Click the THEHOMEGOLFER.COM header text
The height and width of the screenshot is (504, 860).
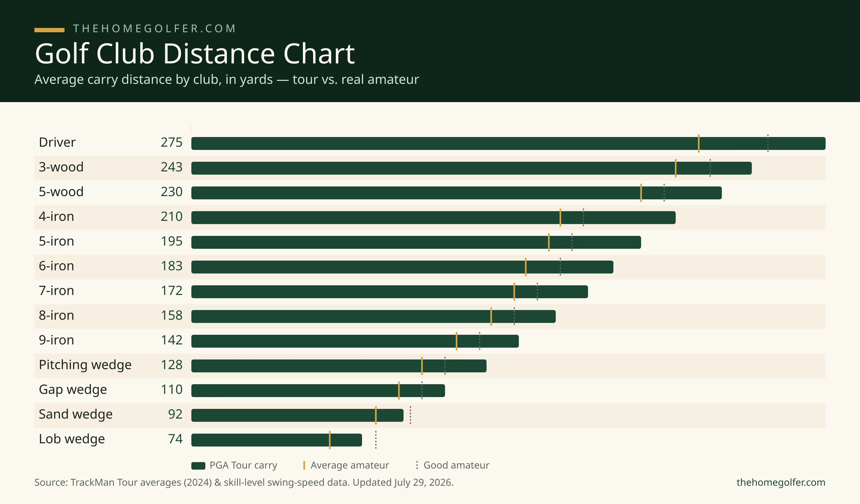tap(154, 29)
